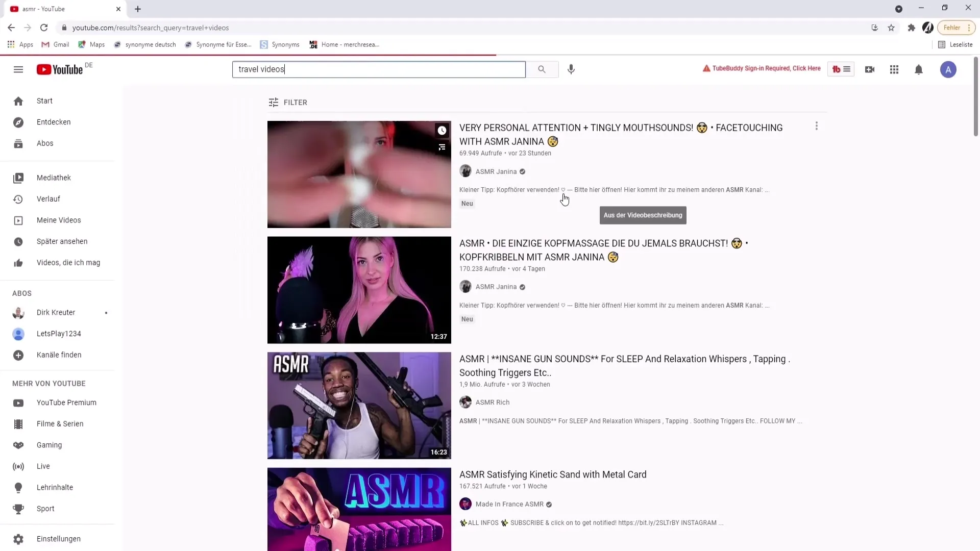The image size is (980, 551).
Task: Open more options for first video
Action: click(x=817, y=126)
